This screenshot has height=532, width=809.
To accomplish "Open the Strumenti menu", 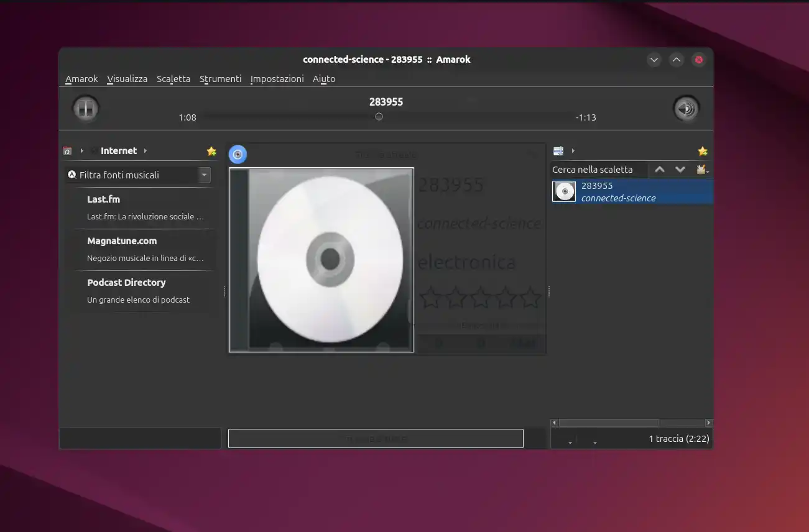I will point(220,79).
